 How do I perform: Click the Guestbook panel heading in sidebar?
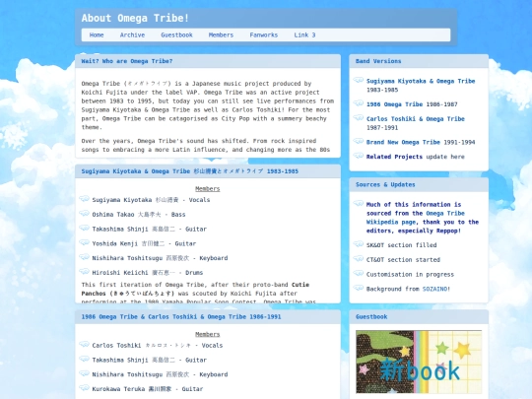pos(371,317)
